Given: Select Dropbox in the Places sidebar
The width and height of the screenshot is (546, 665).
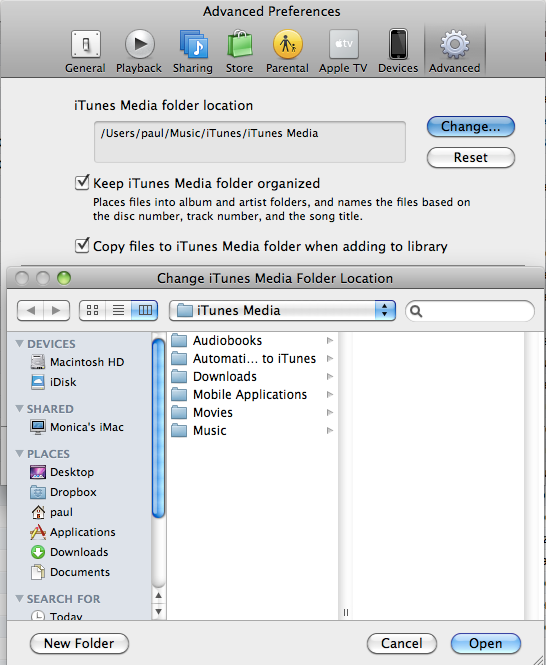Looking at the screenshot, I should 64,492.
